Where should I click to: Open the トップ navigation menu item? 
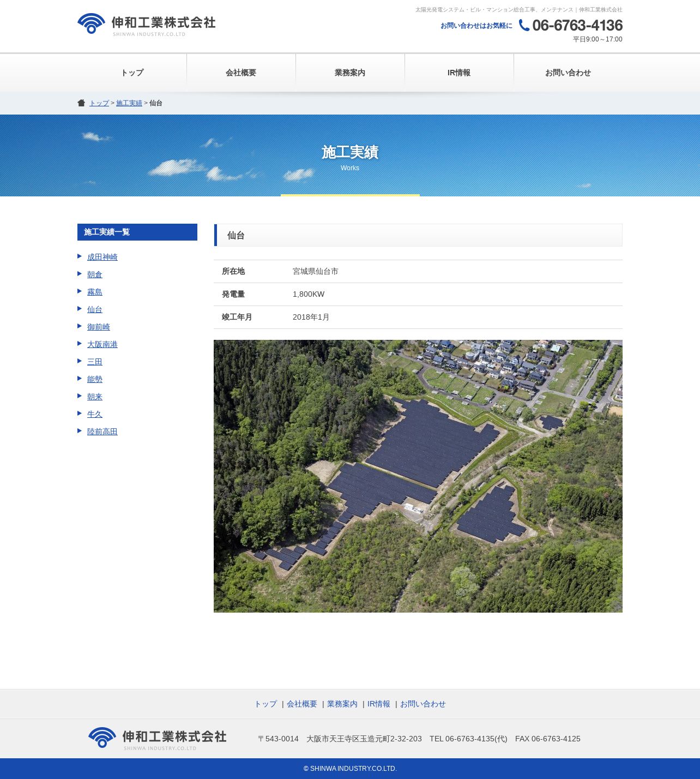point(132,73)
